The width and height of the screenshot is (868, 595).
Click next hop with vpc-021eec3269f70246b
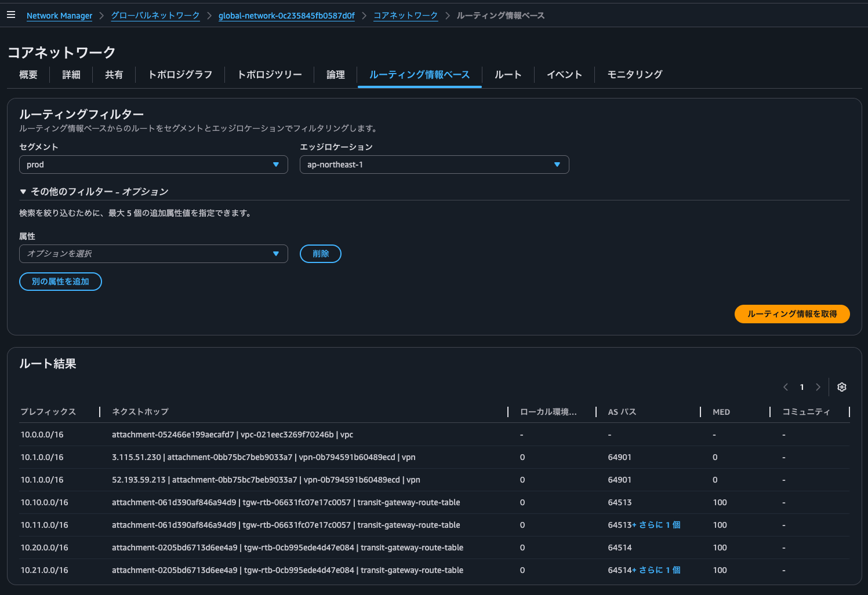pos(233,435)
